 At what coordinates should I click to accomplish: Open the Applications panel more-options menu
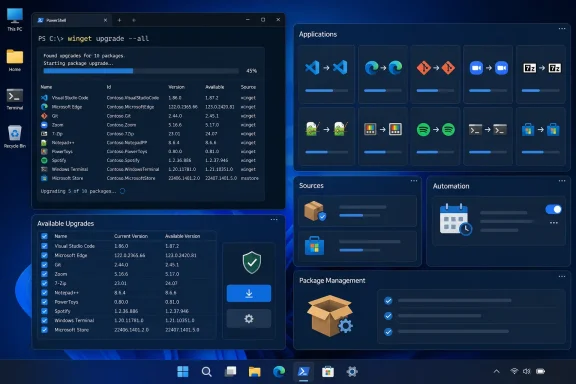[562, 29]
